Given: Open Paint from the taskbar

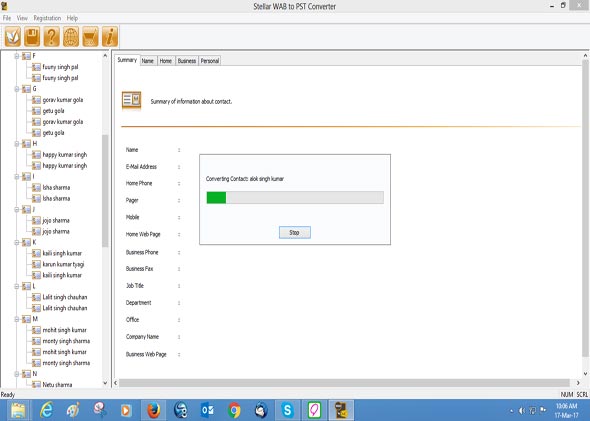Looking at the screenshot, I should [x=73, y=410].
